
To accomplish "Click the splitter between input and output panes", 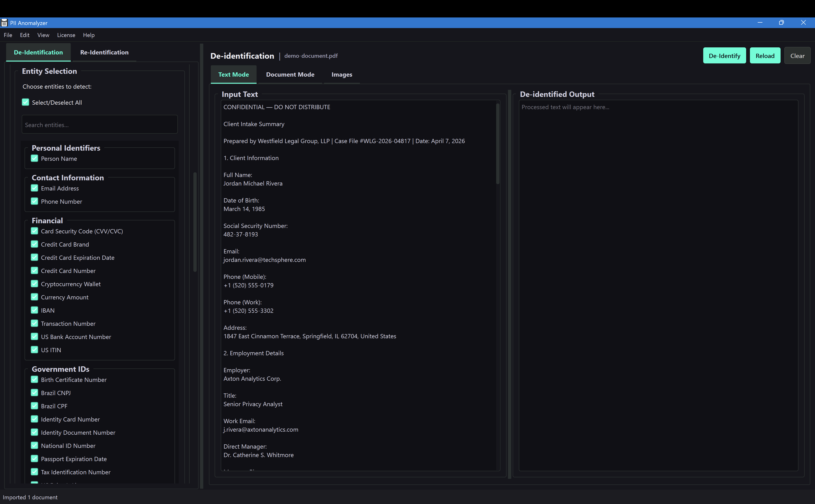I will point(510,284).
